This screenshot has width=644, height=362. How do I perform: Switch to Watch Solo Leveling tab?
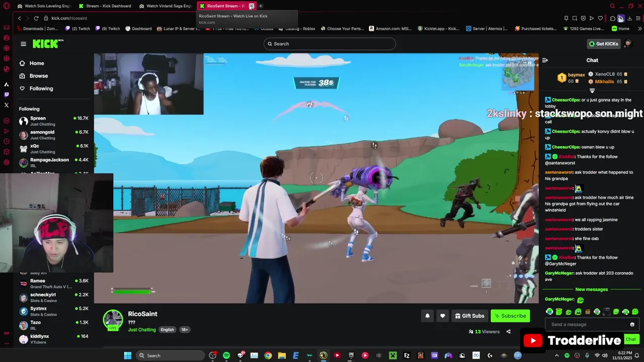(x=43, y=6)
